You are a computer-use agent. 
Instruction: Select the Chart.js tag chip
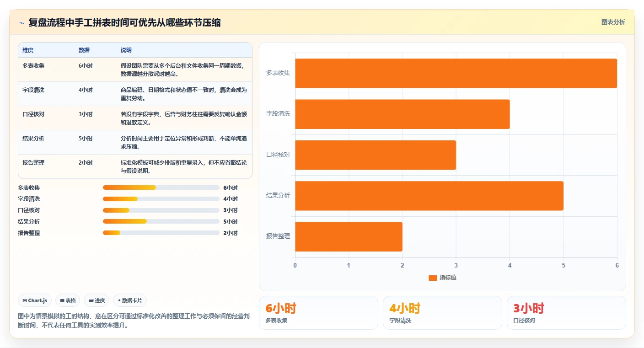point(35,300)
